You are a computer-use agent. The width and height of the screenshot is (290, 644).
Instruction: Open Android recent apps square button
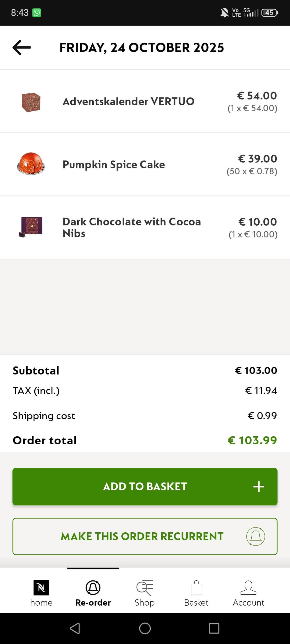point(214,628)
